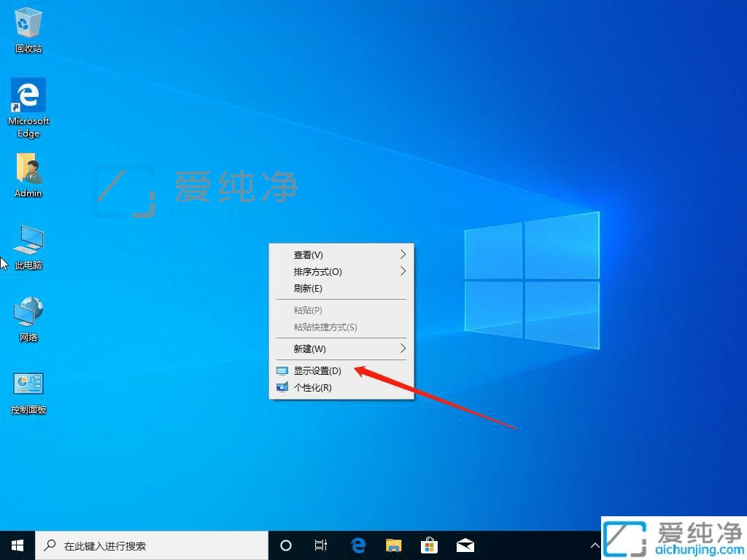Image resolution: width=747 pixels, height=560 pixels.
Task: Activate Cortana on the taskbar
Action: pos(285,545)
